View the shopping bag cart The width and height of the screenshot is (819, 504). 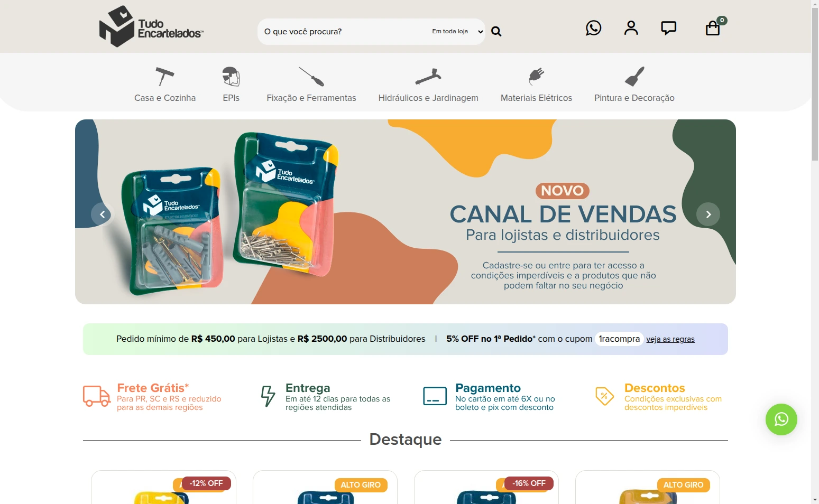[x=713, y=28]
